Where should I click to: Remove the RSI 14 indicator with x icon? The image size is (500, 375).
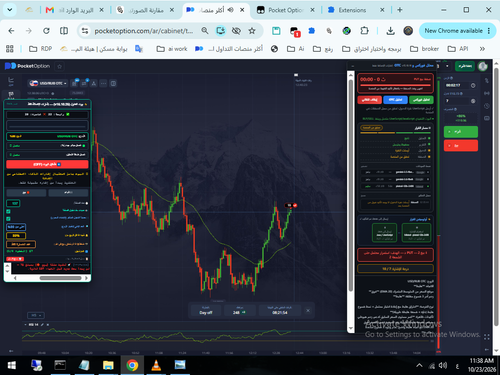coord(48,325)
